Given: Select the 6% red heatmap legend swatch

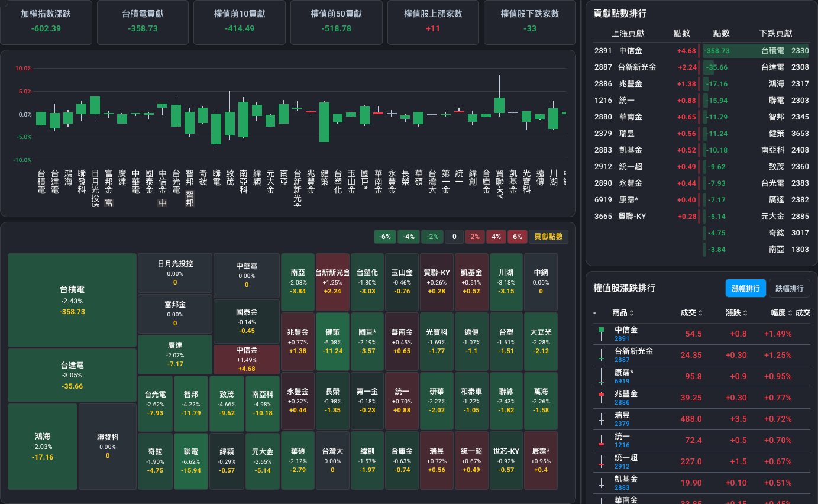Looking at the screenshot, I should 518,237.
